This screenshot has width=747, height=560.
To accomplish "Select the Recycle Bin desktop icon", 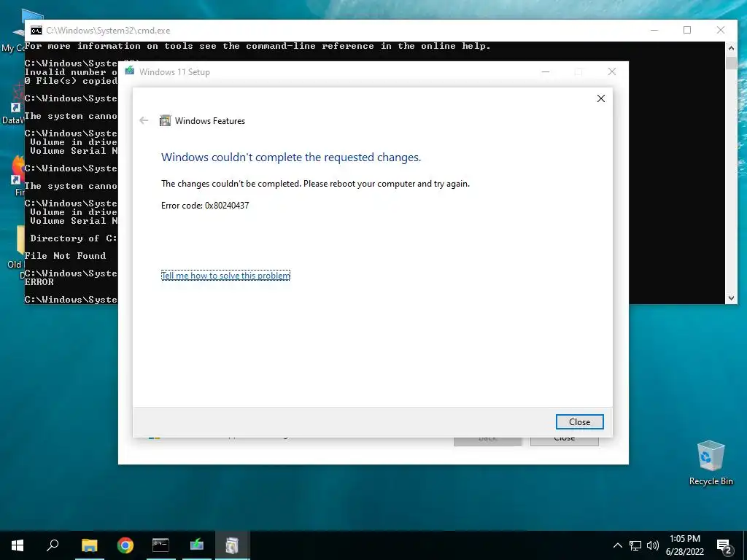I will [x=711, y=463].
